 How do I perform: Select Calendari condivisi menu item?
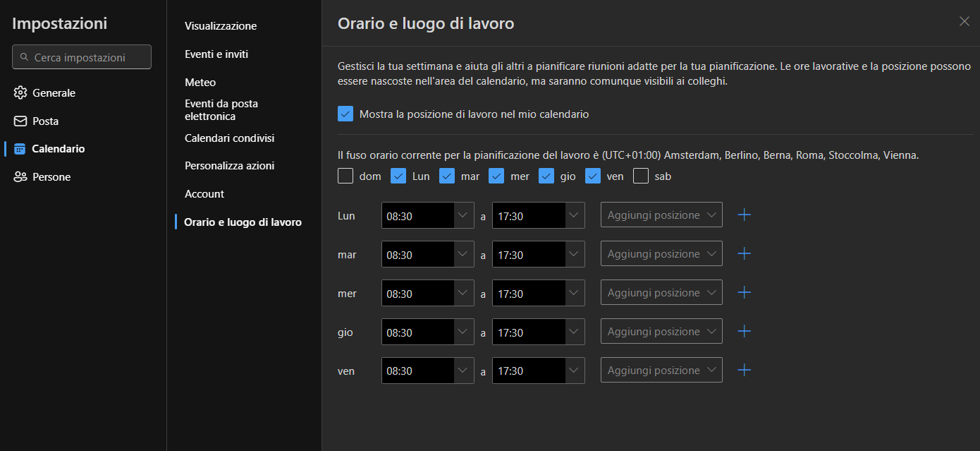click(x=229, y=138)
